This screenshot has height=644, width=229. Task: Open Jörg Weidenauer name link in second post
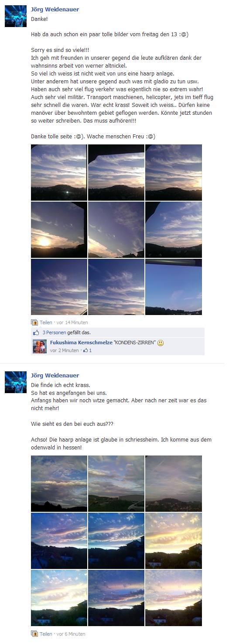(55, 375)
